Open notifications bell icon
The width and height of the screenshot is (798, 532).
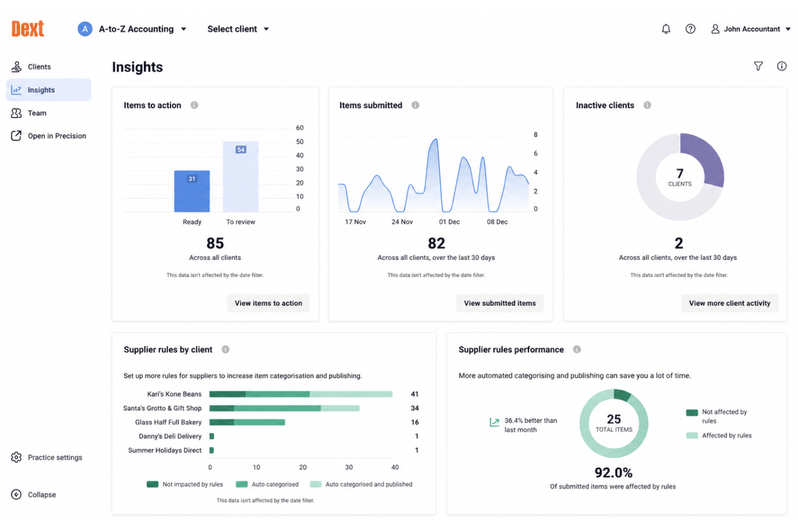666,29
